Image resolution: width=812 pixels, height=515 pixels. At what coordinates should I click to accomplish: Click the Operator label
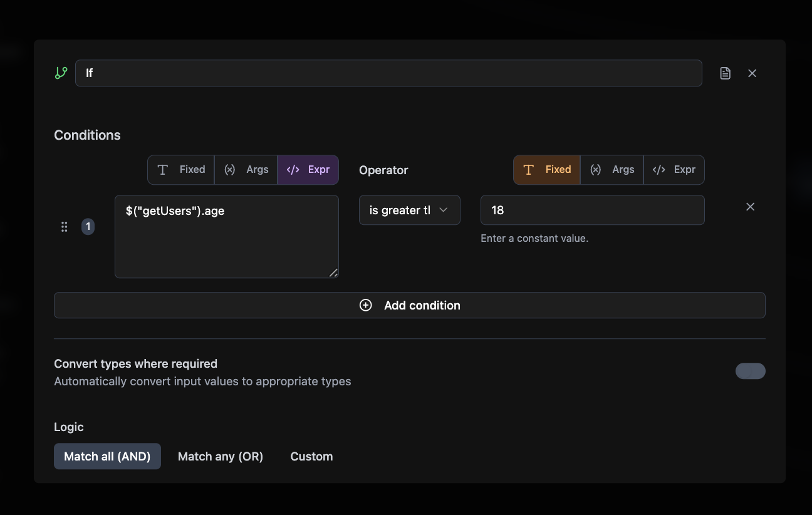coord(383,170)
